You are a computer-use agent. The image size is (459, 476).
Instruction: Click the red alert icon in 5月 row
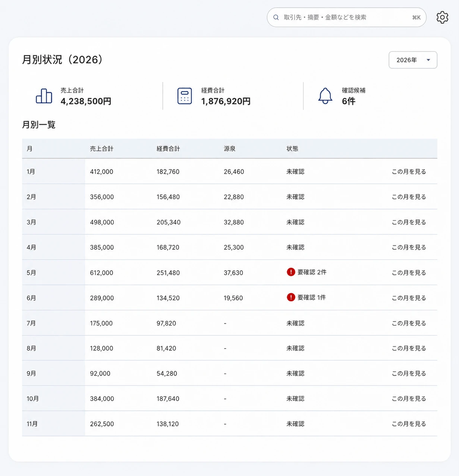pyautogui.click(x=291, y=272)
